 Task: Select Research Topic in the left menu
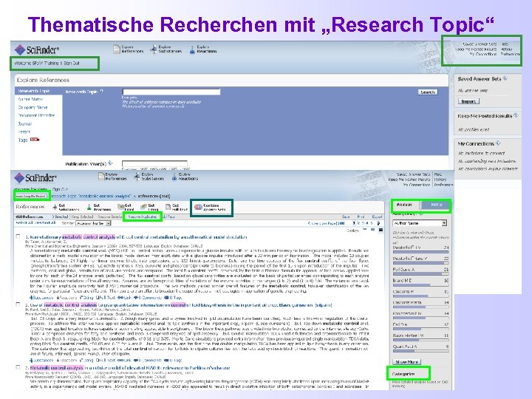pos(38,91)
